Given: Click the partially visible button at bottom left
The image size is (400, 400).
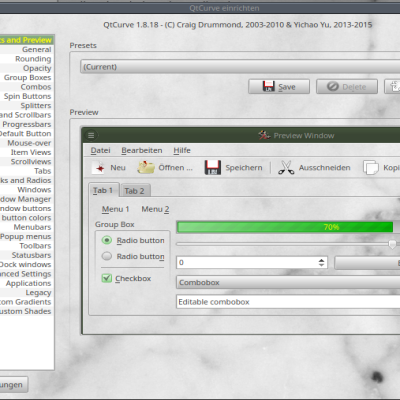Looking at the screenshot, I should [x=14, y=385].
